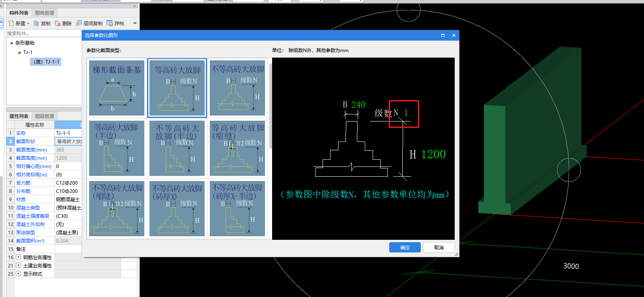Click the 级数N value 1 in diagram

coord(406,113)
